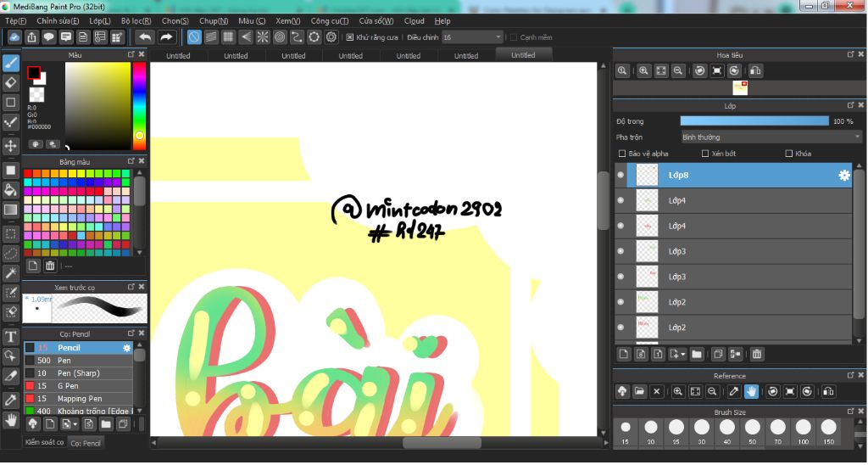Toggle Cạnh mềm checkbox

tap(514, 37)
